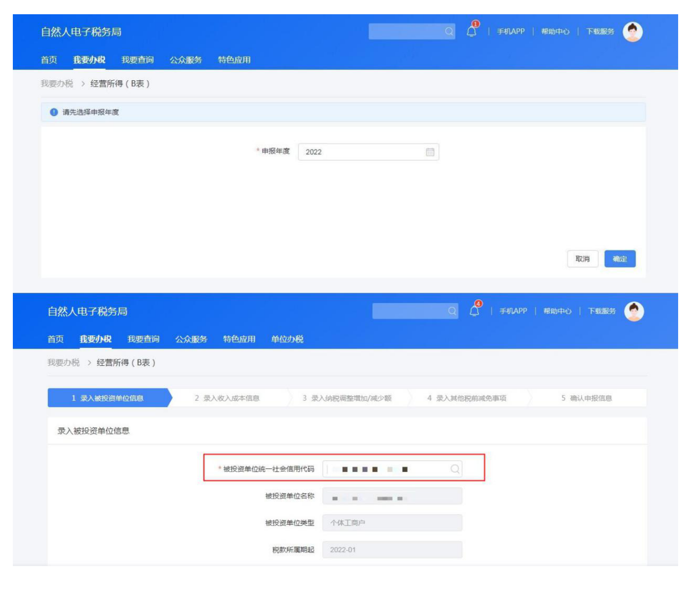Image resolution: width=700 pixels, height=606 pixels.
Task: Select 申报年度 field showing 2022
Action: (x=368, y=152)
